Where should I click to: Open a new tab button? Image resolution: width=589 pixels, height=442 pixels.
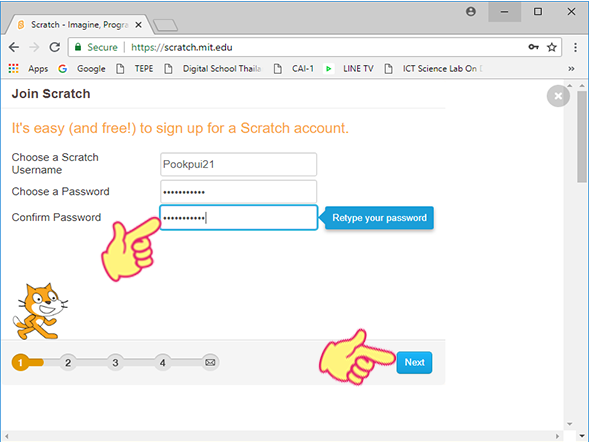point(166,25)
